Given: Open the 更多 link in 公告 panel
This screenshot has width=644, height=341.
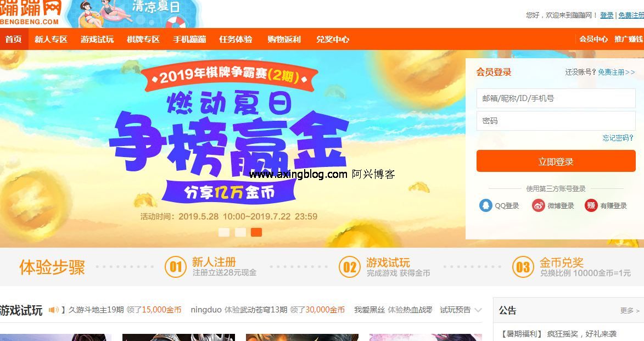Looking at the screenshot, I should click(630, 311).
